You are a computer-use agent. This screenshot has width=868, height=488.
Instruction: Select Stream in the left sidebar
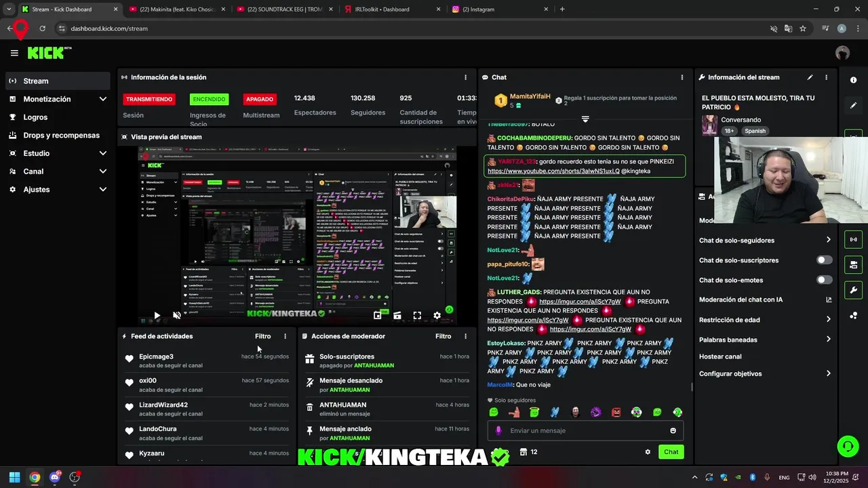pos(58,81)
